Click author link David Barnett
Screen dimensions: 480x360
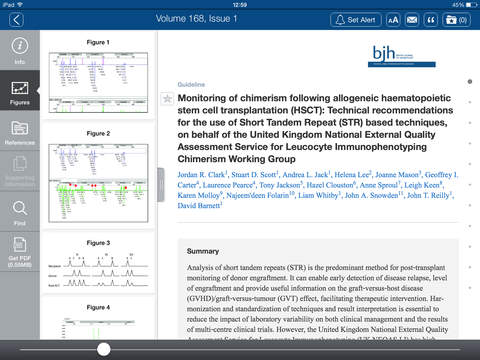[199, 206]
